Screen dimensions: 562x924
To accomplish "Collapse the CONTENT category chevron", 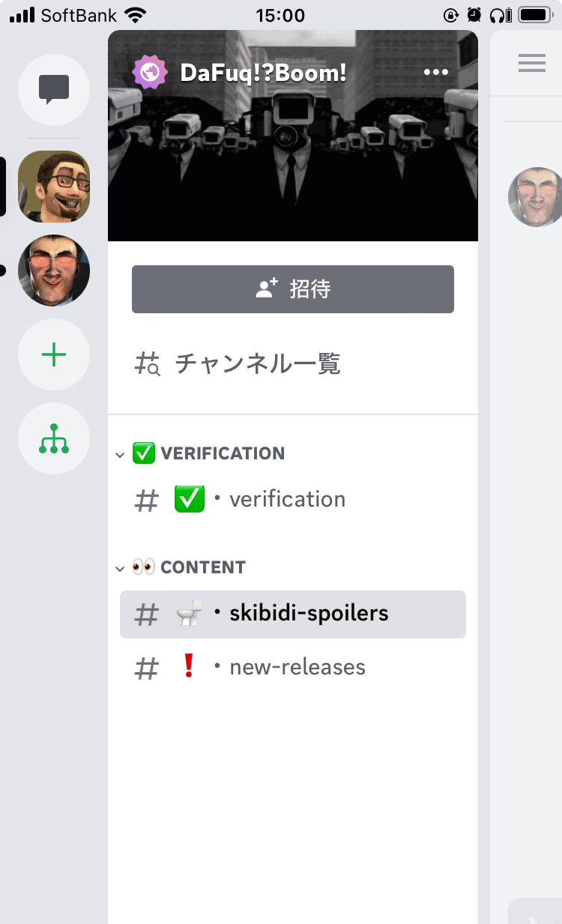I will point(120,569).
